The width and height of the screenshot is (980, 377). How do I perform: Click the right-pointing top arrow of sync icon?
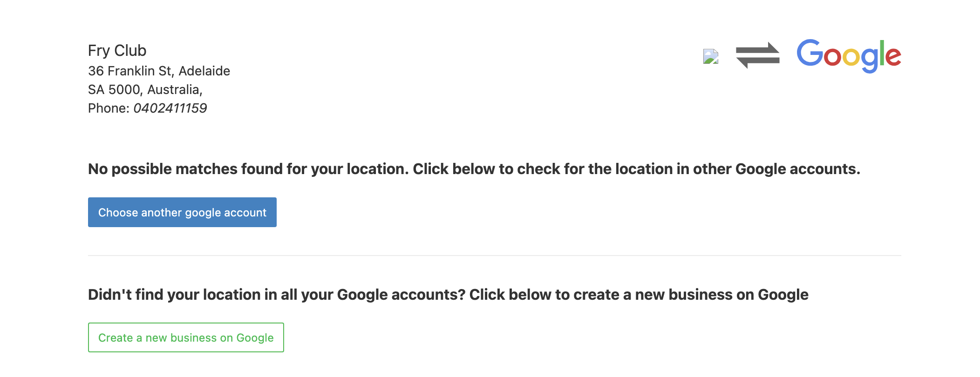pyautogui.click(x=758, y=49)
